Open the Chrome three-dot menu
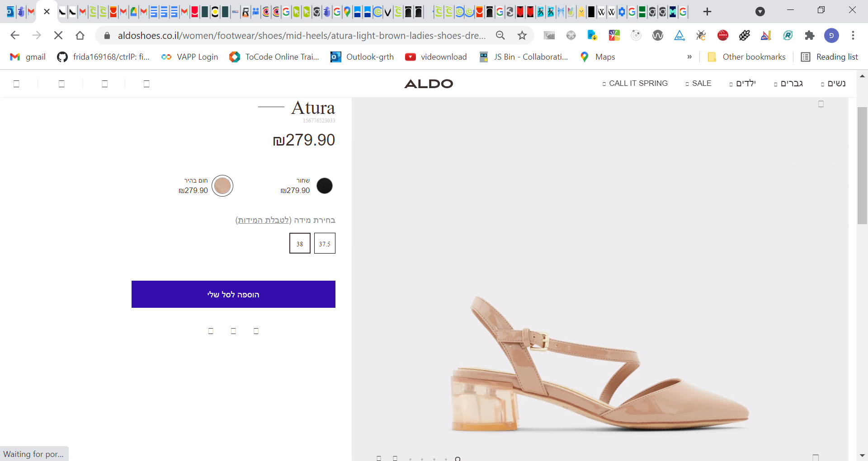The height and width of the screenshot is (461, 868). (853, 35)
